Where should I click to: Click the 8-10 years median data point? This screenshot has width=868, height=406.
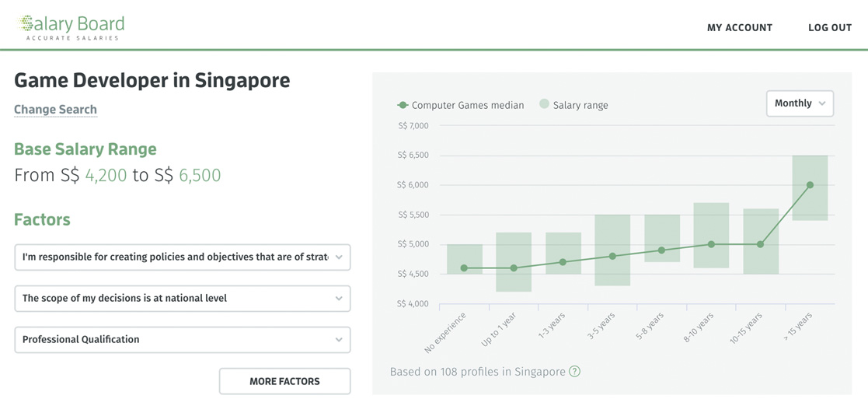point(711,244)
